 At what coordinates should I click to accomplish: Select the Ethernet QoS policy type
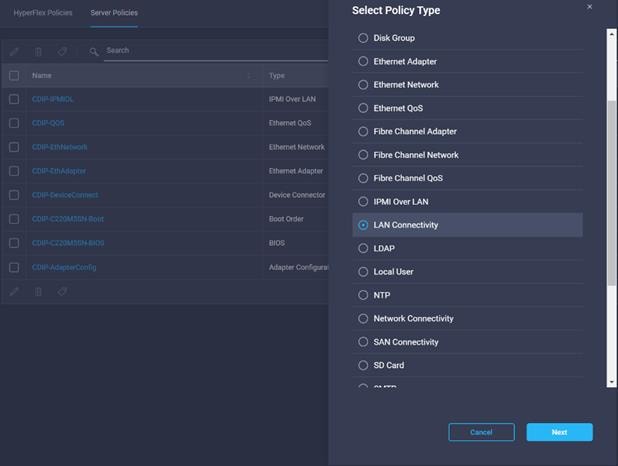(363, 108)
